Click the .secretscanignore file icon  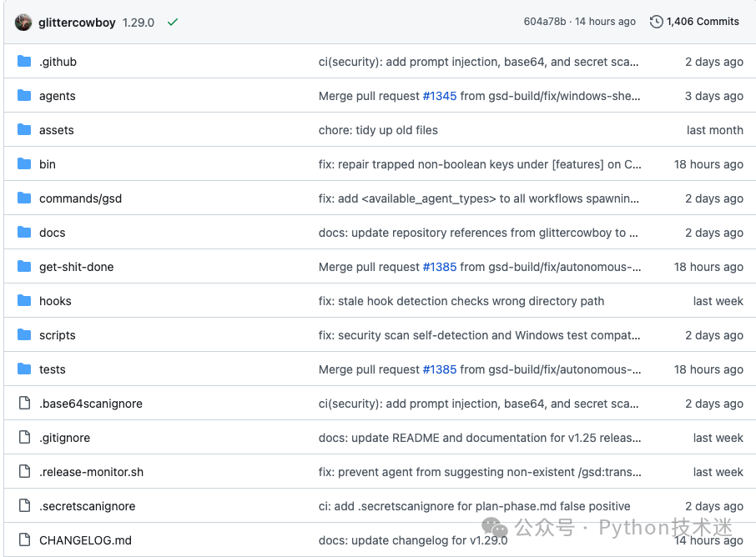tap(24, 505)
